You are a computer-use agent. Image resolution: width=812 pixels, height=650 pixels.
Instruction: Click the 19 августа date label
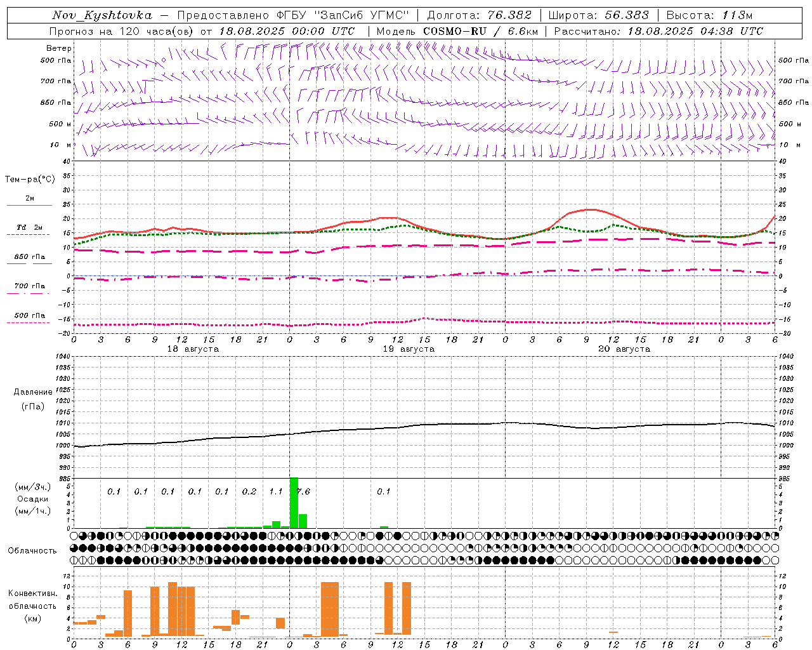point(409,349)
